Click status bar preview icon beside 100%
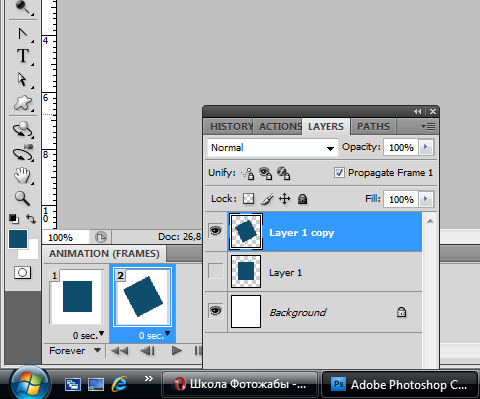 tap(100, 237)
